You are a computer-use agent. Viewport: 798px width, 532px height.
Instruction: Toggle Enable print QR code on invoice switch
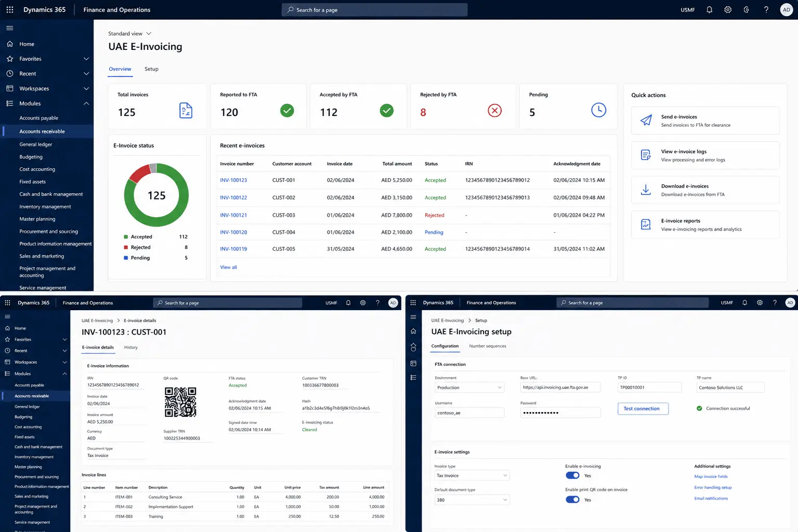572,499
